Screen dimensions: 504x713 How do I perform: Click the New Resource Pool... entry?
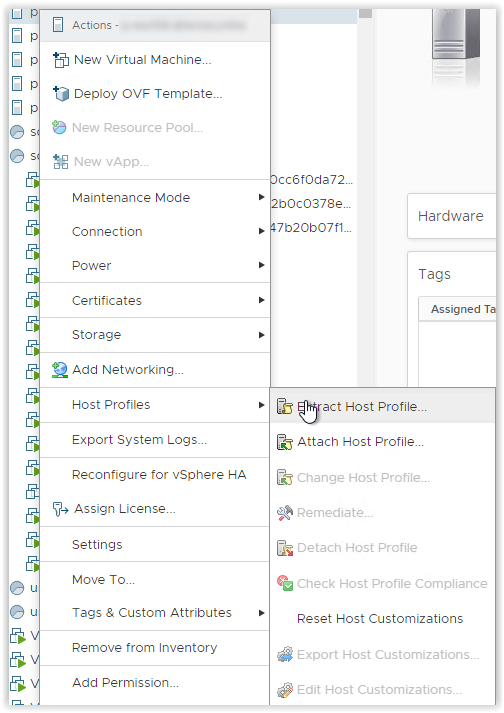pyautogui.click(x=155, y=127)
